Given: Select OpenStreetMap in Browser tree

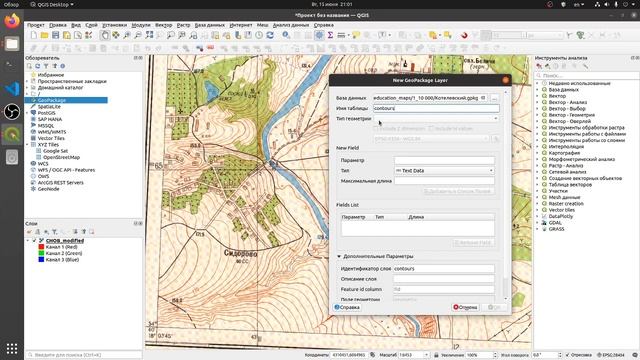Looking at the screenshot, I should [x=61, y=157].
